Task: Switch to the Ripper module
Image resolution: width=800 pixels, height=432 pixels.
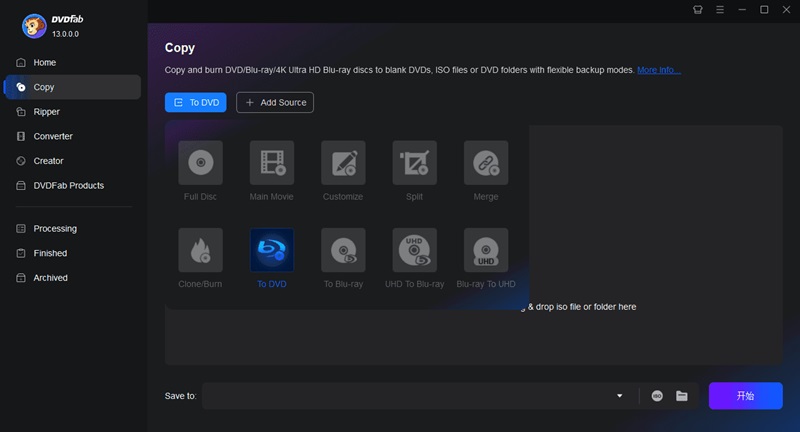Action: tap(72, 112)
